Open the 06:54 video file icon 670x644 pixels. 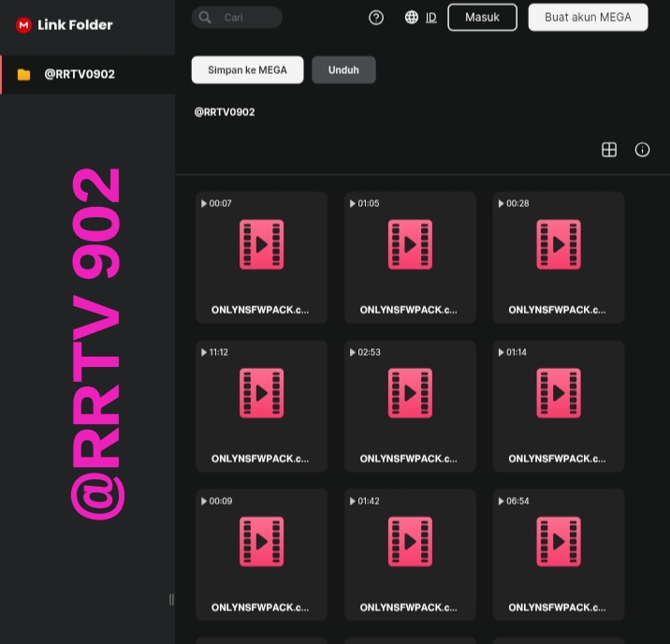pos(559,542)
